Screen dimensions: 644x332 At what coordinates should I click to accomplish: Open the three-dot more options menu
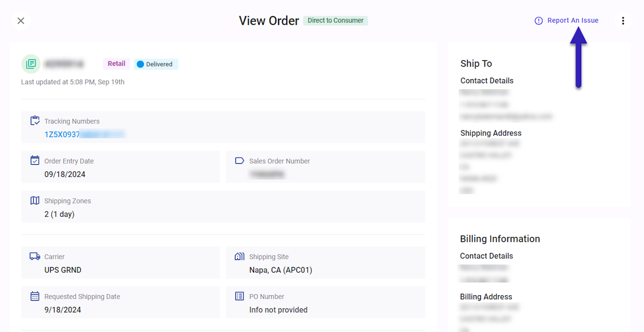pos(623,21)
